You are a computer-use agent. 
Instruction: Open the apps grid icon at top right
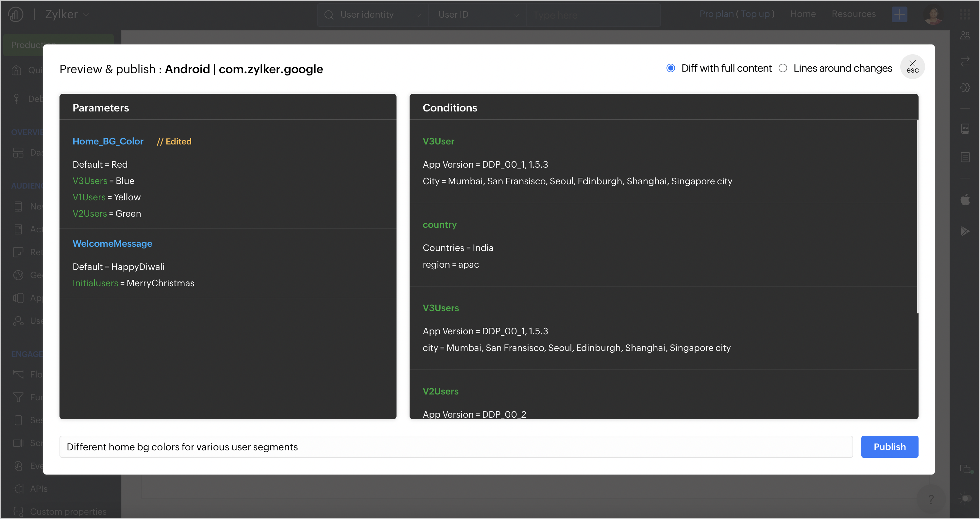click(x=965, y=14)
